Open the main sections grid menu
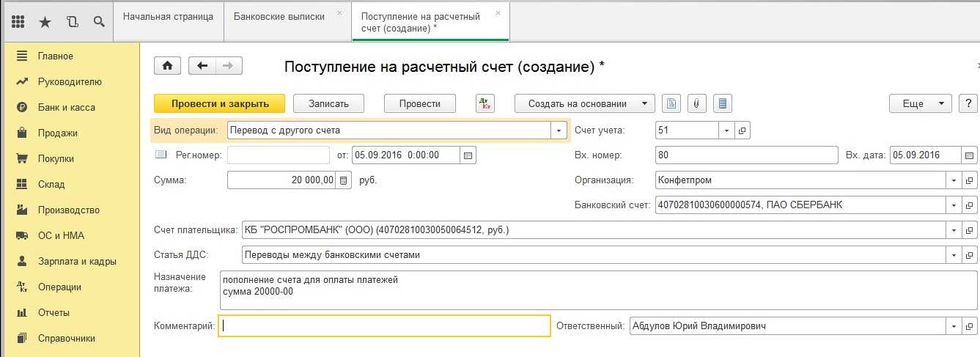Screen dimensions: 980x357 (x=19, y=22)
